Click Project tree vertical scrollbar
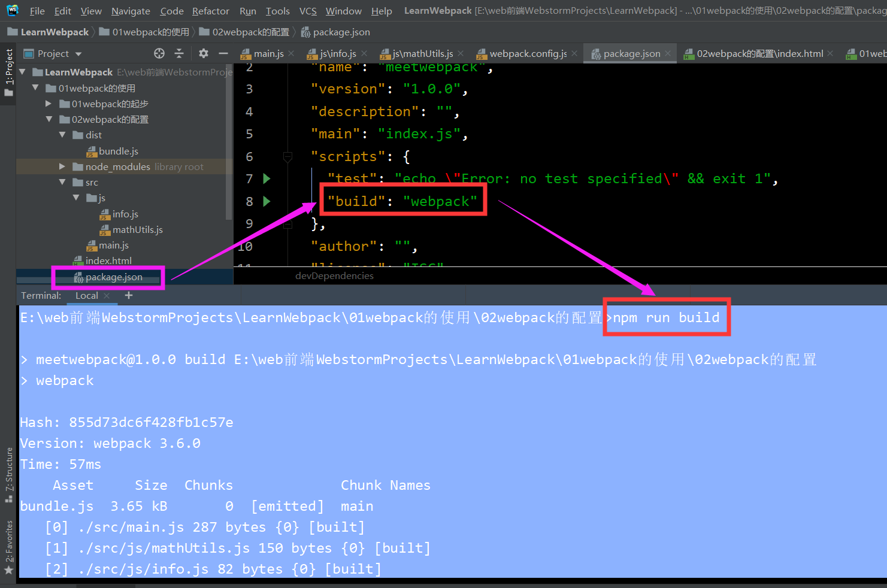Screen dimensions: 887x588 pyautogui.click(x=228, y=141)
